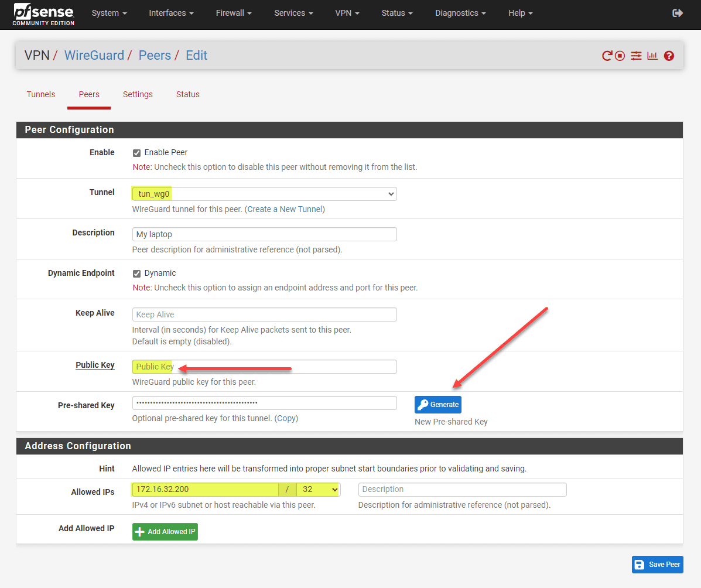Image resolution: width=701 pixels, height=588 pixels.
Task: Open the Services menu
Action: [293, 13]
